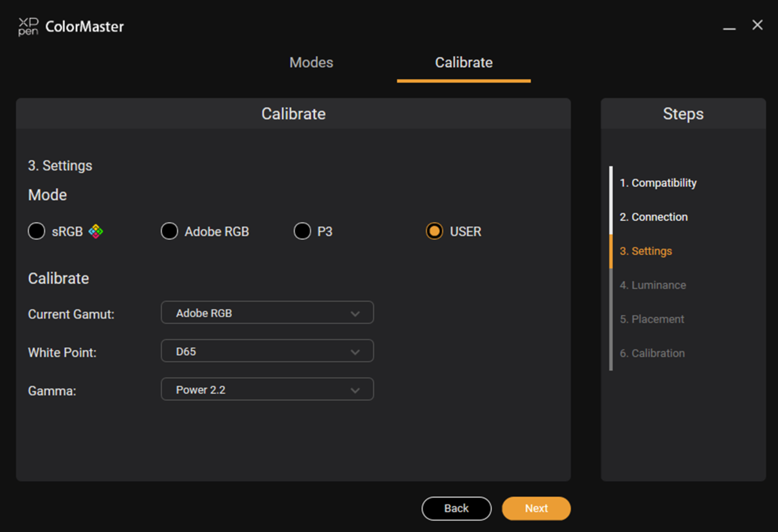Click the Steps progress bar
This screenshot has height=532, width=778.
pos(611,268)
